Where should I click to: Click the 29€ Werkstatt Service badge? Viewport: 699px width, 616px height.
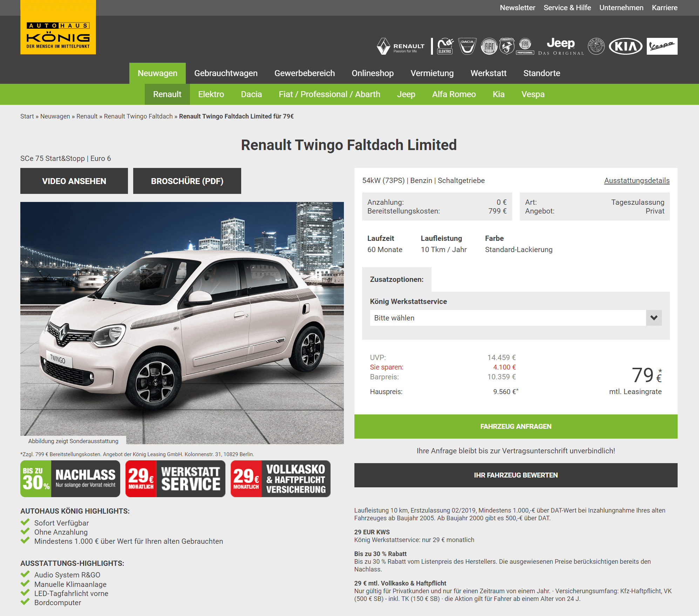[175, 479]
